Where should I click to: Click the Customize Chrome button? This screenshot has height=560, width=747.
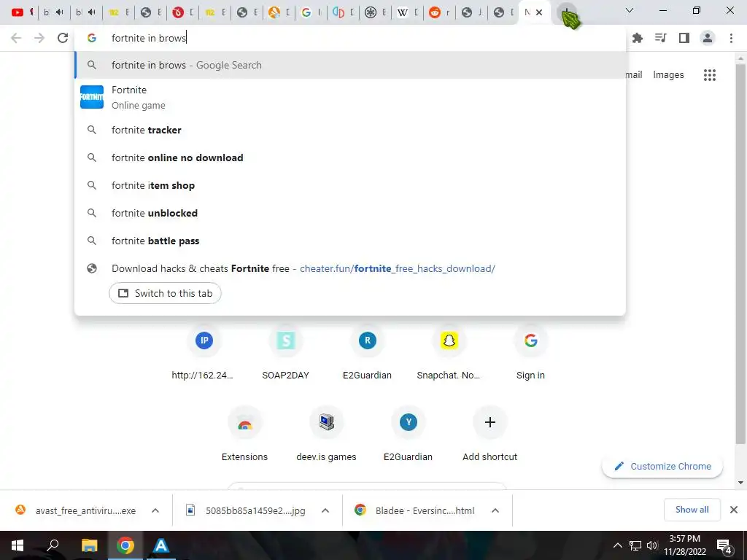pyautogui.click(x=662, y=466)
